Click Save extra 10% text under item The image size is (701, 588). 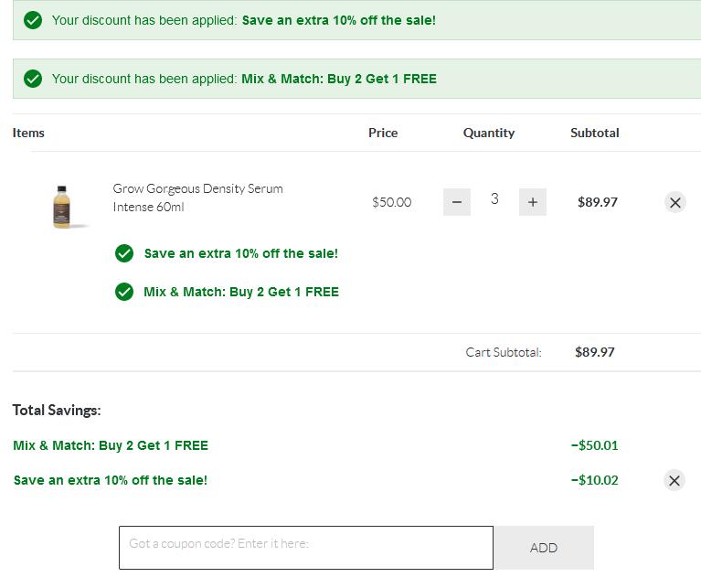click(241, 253)
